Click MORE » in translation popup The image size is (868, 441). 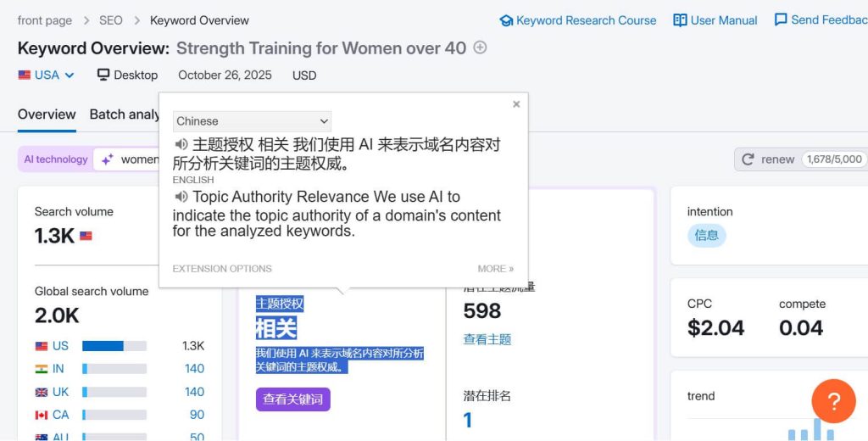click(495, 269)
